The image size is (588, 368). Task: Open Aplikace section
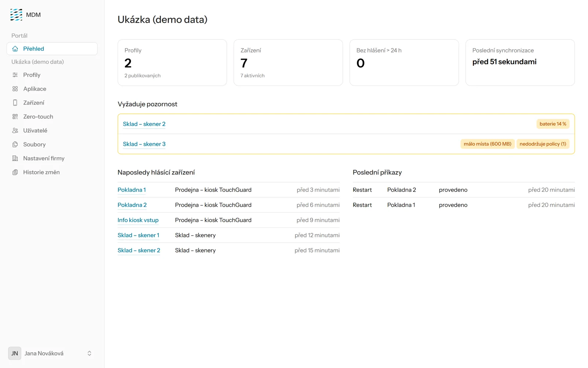tap(52, 89)
